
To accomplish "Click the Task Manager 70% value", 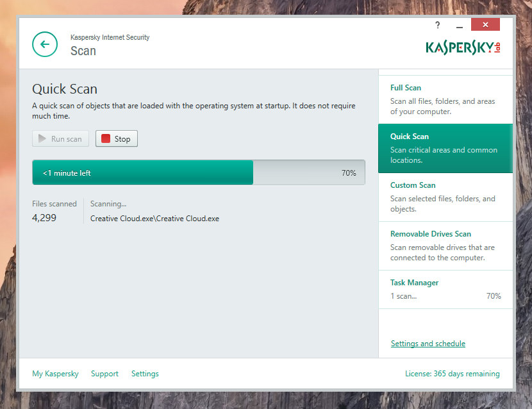I will (494, 296).
